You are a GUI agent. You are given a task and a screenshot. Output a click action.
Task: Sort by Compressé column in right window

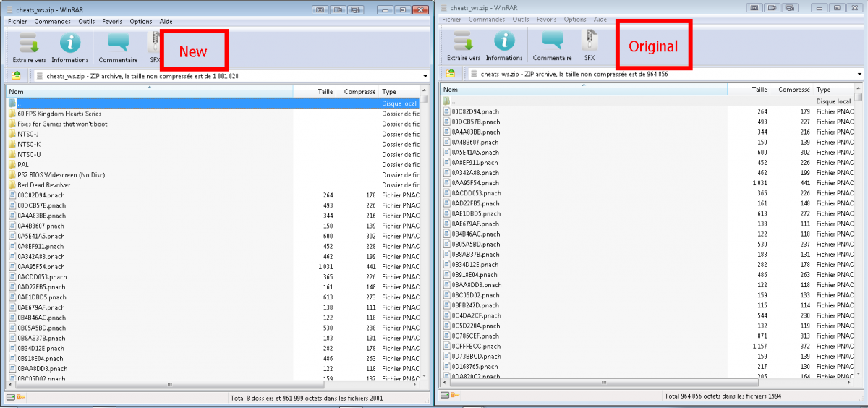coord(793,90)
